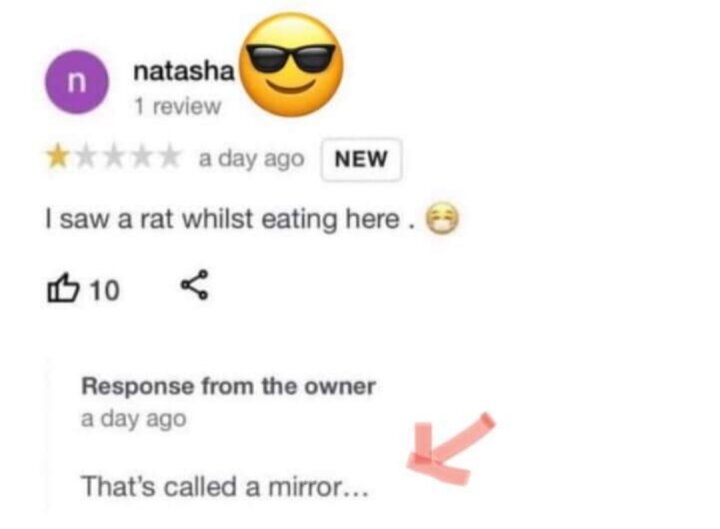Click the NEW badge
720x529 pixels.
[361, 159]
